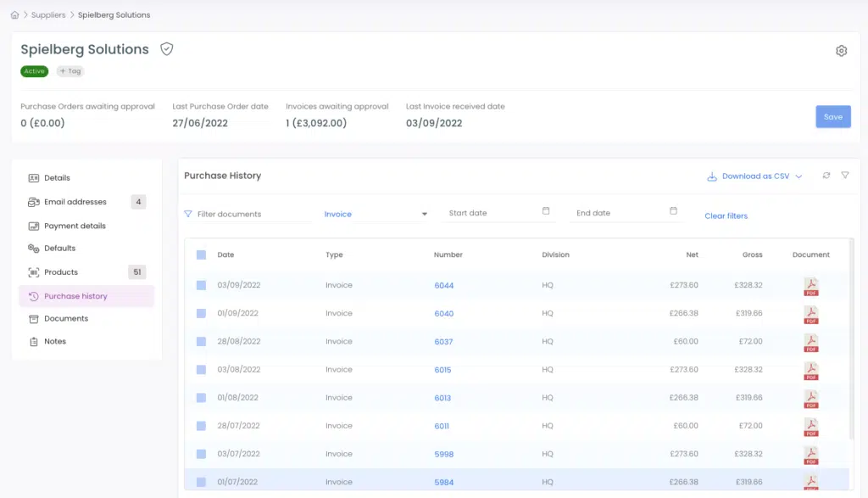868x498 pixels.
Task: Click the End date field
Action: click(626, 213)
